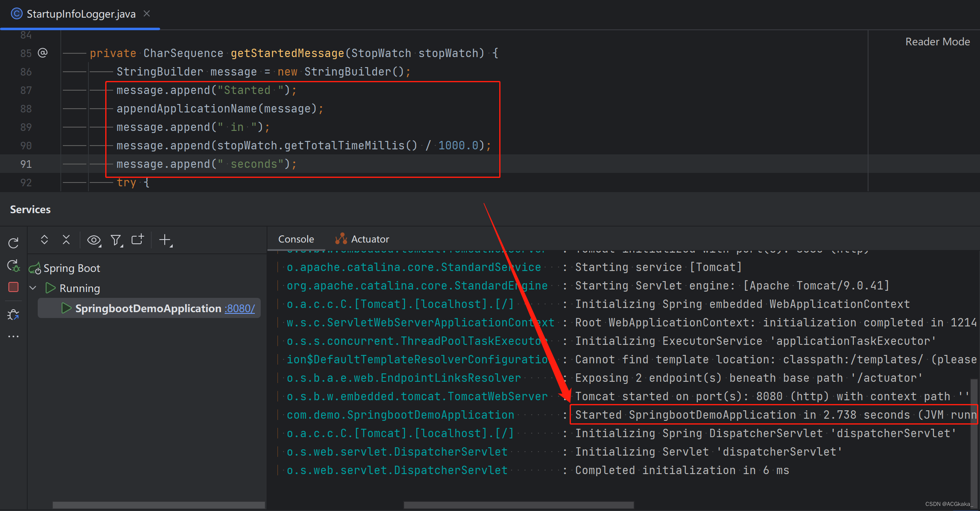Expand all services tree nodes

tap(44, 240)
